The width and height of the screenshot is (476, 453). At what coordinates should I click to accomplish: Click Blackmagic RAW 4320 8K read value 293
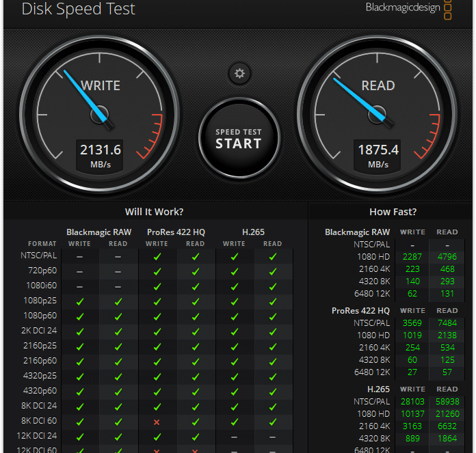(447, 281)
